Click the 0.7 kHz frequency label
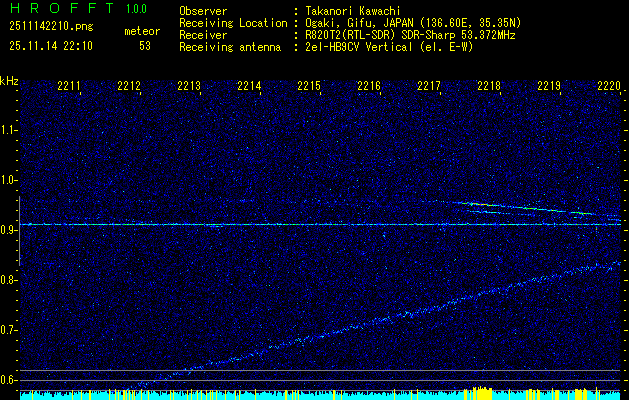The height and width of the screenshot is (400, 629). 9,330
